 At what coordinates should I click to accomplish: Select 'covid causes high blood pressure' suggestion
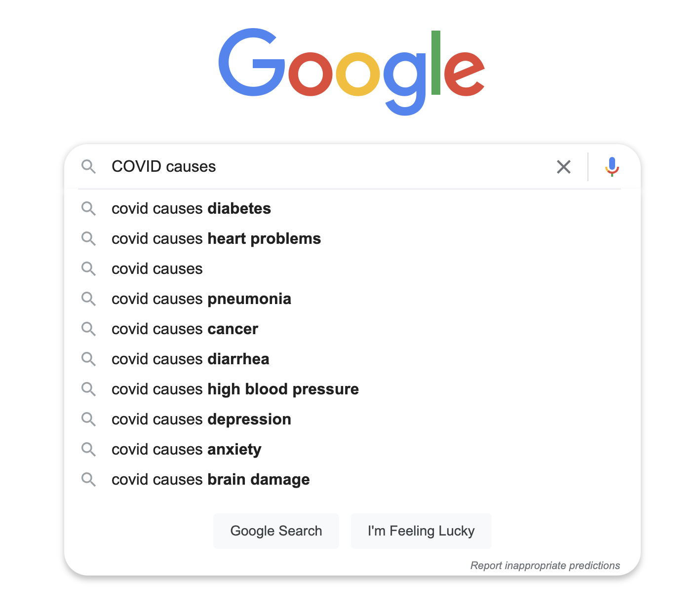pos(235,389)
